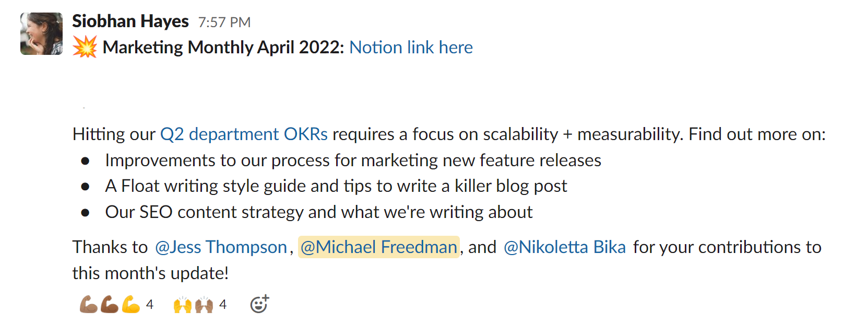Click the bold "Marketing Monthly April 2022" heading
Viewport: 868px width, 322px height.
[223, 48]
